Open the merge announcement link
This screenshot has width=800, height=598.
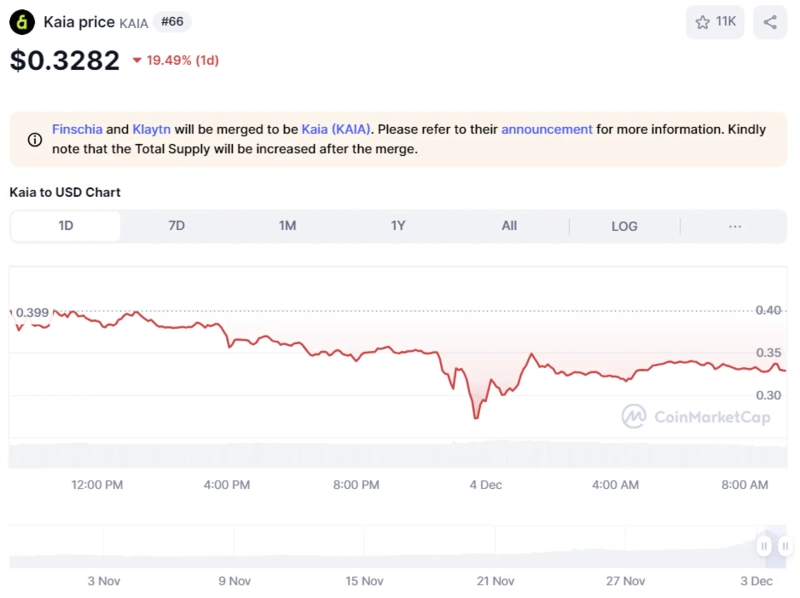pyautogui.click(x=547, y=129)
